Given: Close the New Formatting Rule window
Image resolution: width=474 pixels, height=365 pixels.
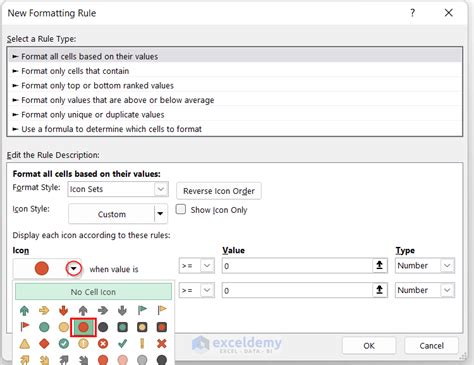Looking at the screenshot, I should tap(449, 13).
